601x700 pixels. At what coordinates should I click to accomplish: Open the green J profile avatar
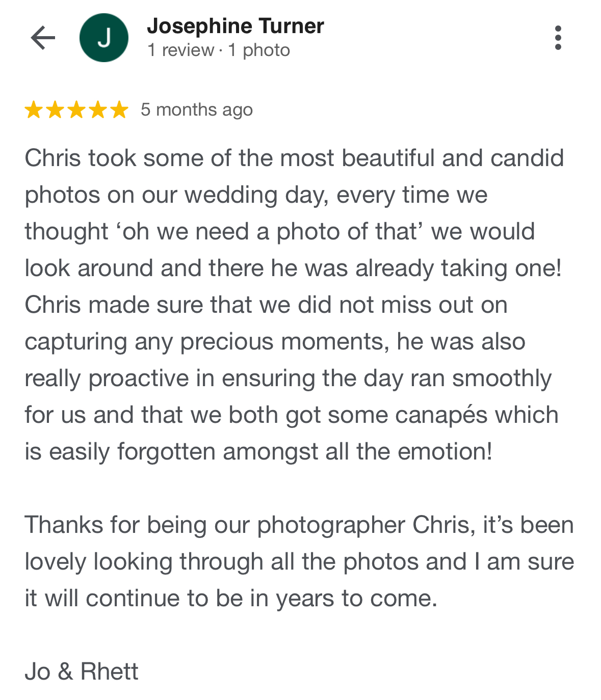pos(104,38)
